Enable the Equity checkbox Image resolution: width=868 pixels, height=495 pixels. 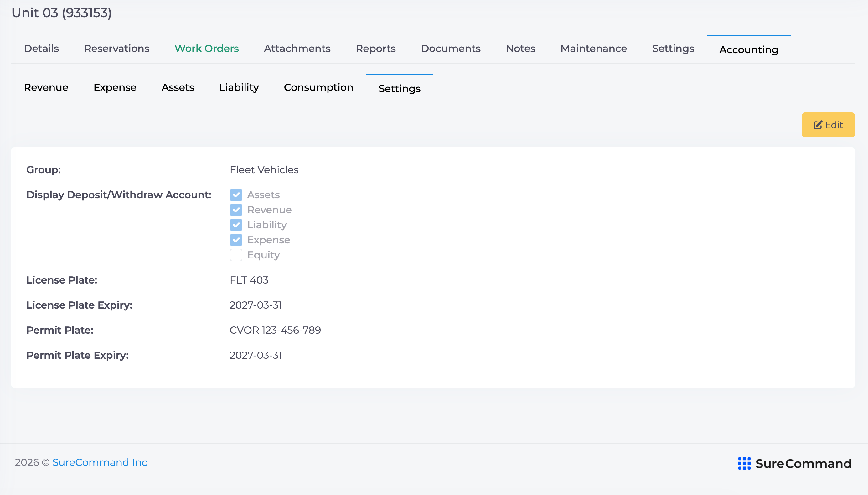[236, 255]
